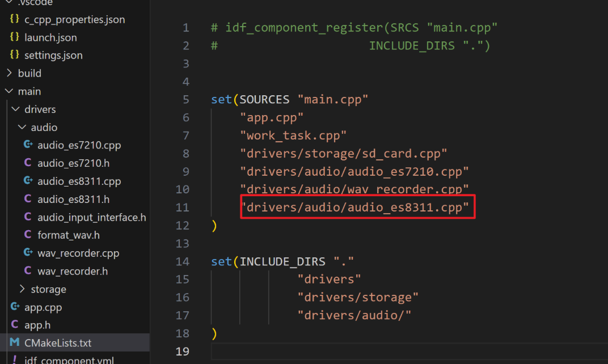Image resolution: width=608 pixels, height=364 pixels.
Task: Select the drivers folder name
Action: click(40, 109)
